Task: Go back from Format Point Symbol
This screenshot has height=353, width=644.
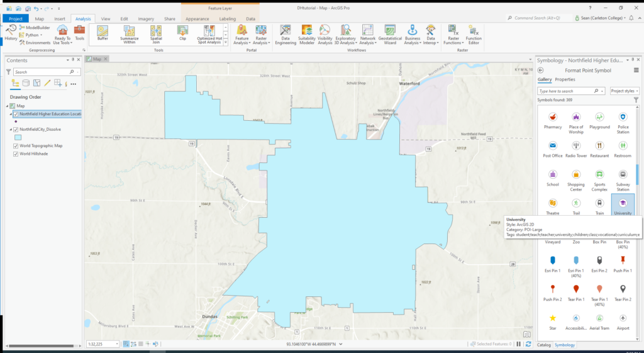Action: [x=540, y=70]
